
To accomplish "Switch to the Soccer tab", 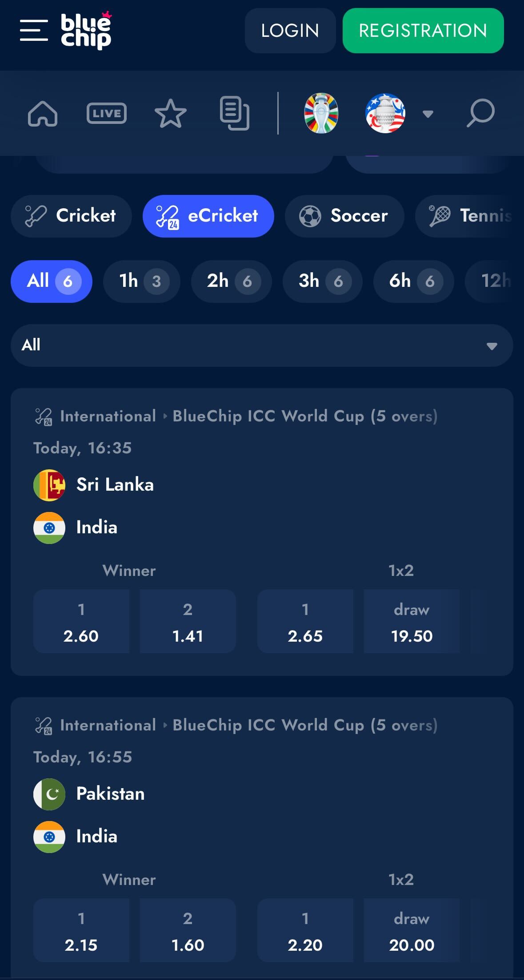I will [344, 216].
